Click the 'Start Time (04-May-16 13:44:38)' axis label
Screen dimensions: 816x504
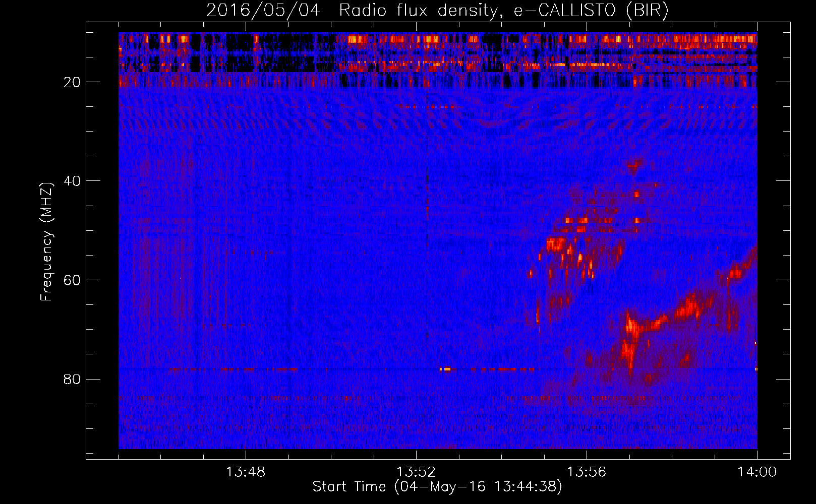click(x=437, y=487)
